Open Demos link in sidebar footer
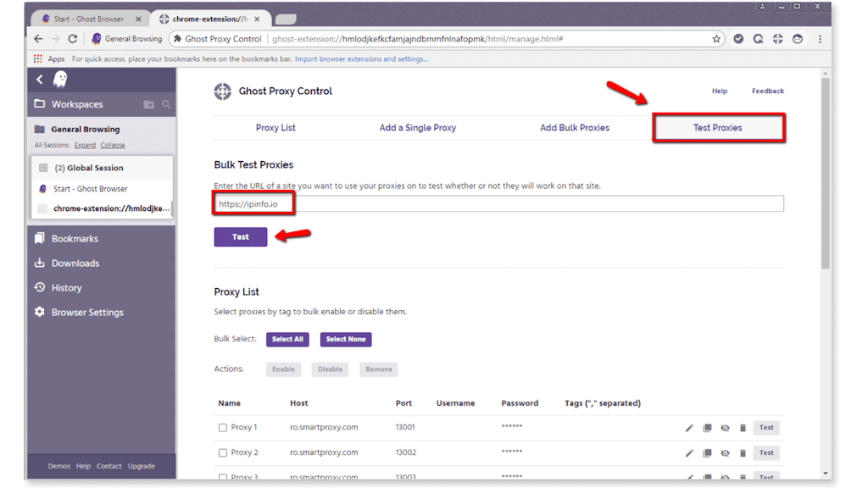This screenshot has height=488, width=868. (x=58, y=467)
